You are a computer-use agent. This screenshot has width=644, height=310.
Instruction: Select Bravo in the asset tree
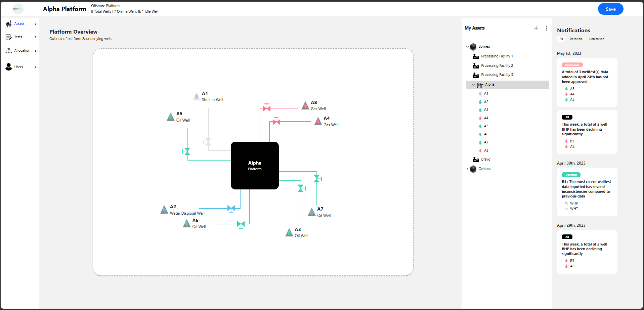coord(485,160)
